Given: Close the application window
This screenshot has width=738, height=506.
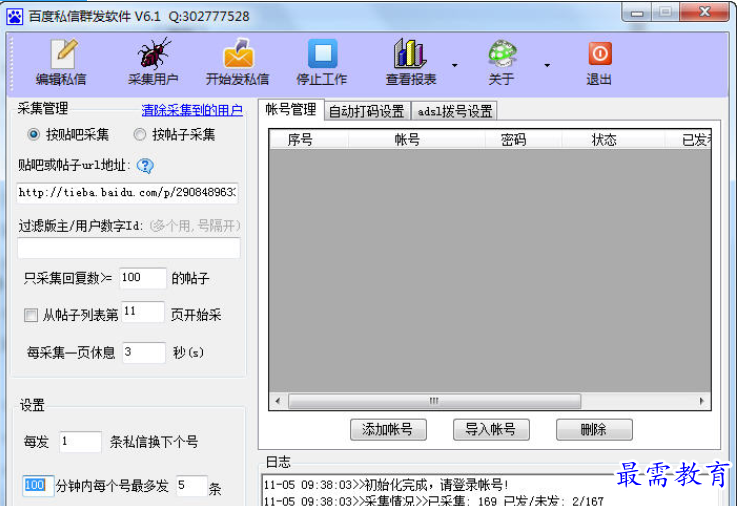Looking at the screenshot, I should tap(705, 12).
